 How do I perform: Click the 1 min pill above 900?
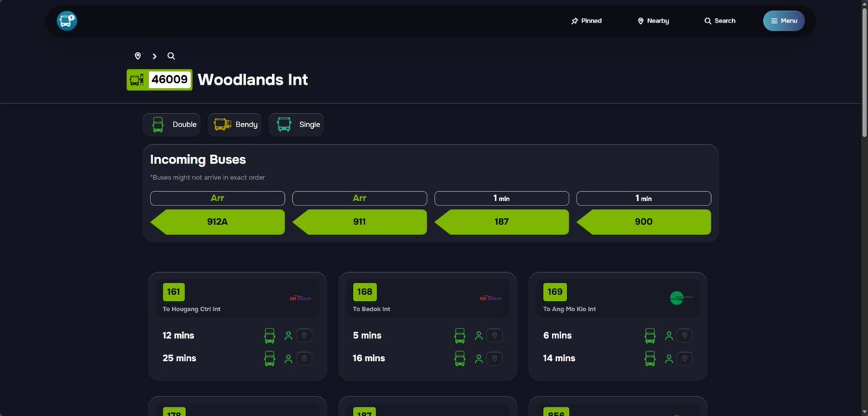(x=644, y=198)
